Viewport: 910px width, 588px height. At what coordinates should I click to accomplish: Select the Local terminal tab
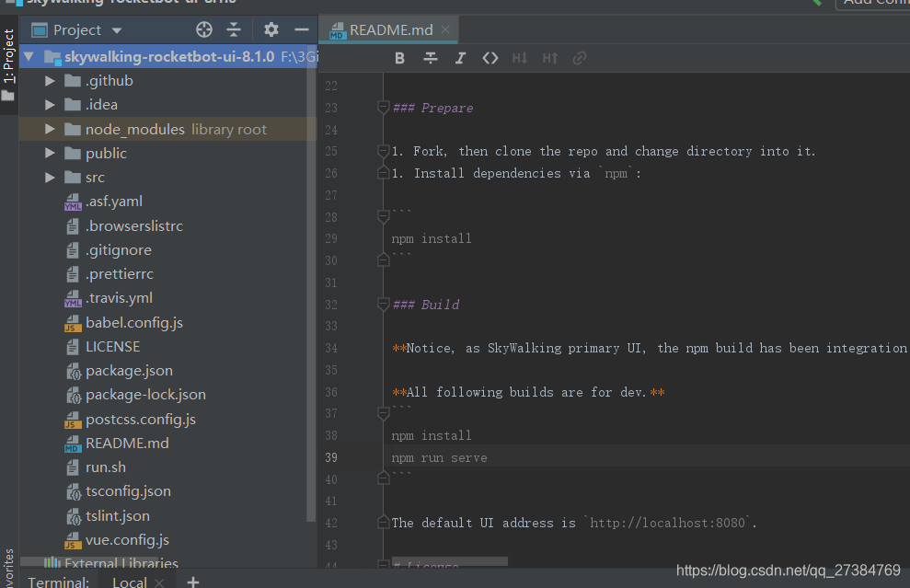(129, 582)
